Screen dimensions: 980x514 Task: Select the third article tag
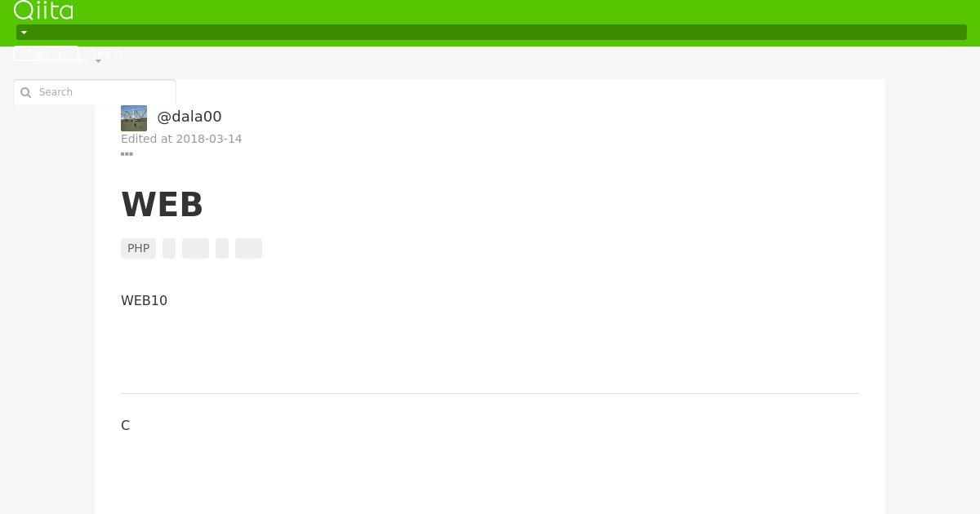click(195, 248)
